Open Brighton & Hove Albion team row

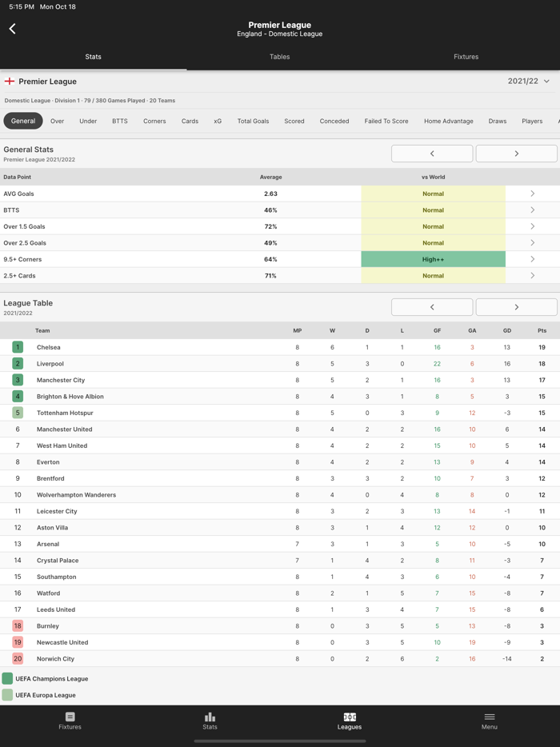click(x=280, y=397)
